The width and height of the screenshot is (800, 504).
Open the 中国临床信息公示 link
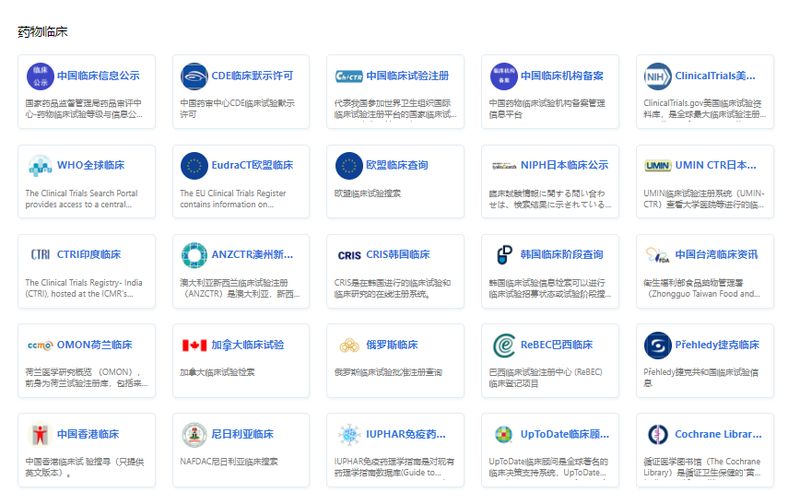(98, 75)
